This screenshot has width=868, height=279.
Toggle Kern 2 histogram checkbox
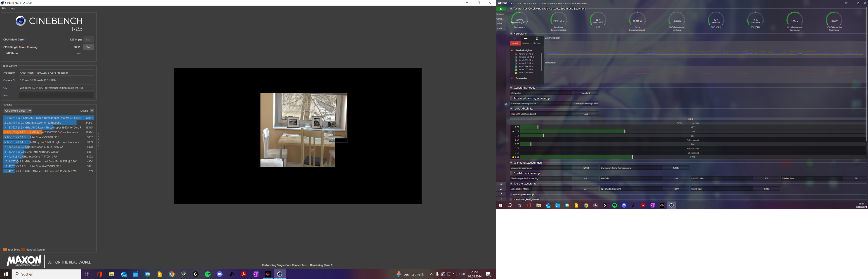tap(516, 57)
